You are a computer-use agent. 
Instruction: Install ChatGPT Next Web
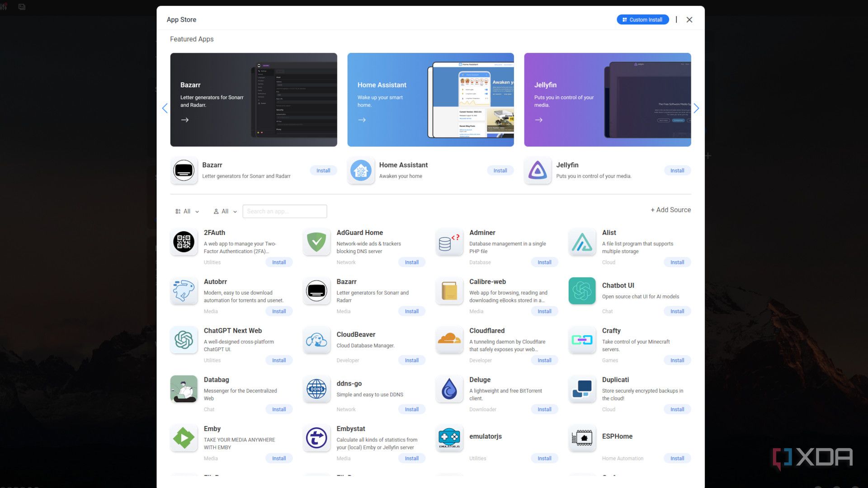click(x=279, y=361)
